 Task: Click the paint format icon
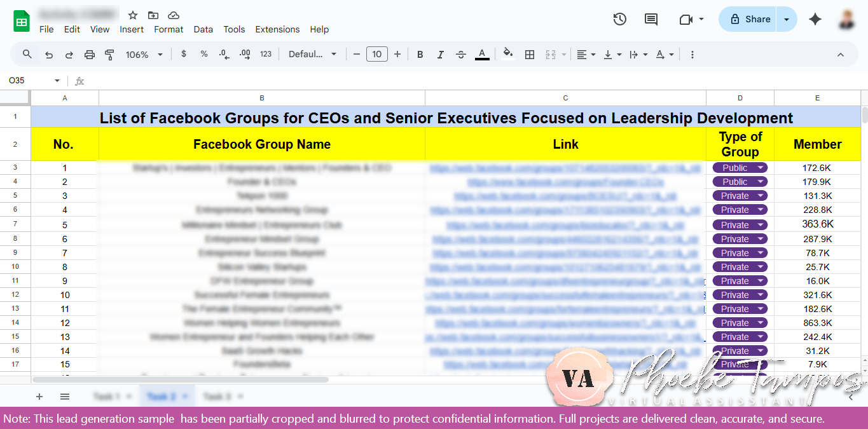tap(109, 54)
